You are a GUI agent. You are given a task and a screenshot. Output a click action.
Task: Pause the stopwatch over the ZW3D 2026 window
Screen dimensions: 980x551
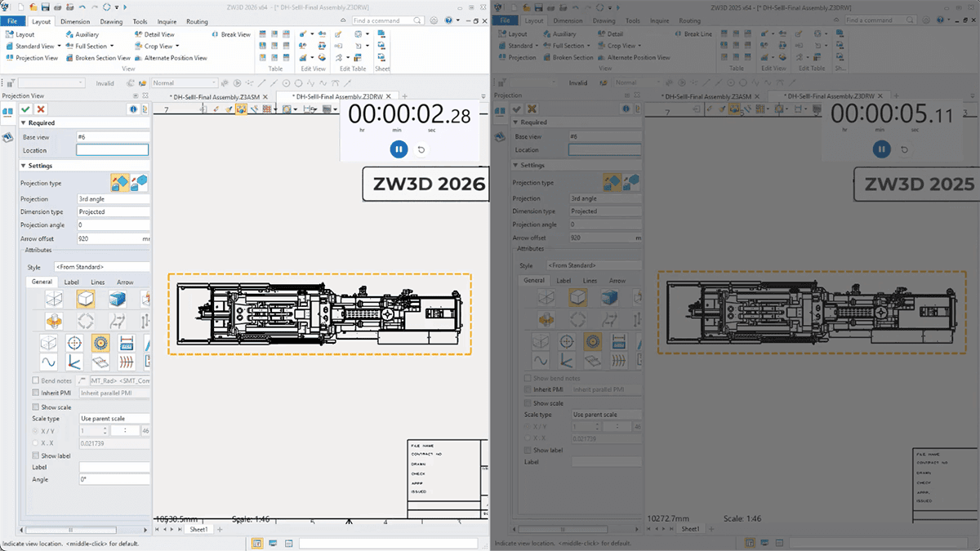point(398,149)
